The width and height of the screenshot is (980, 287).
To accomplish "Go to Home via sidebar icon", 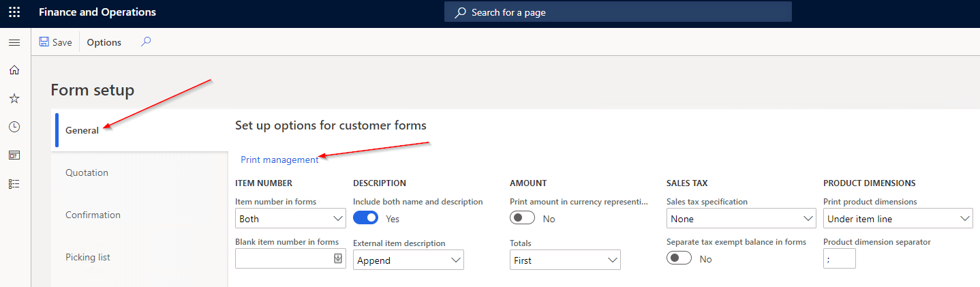I will 14,70.
